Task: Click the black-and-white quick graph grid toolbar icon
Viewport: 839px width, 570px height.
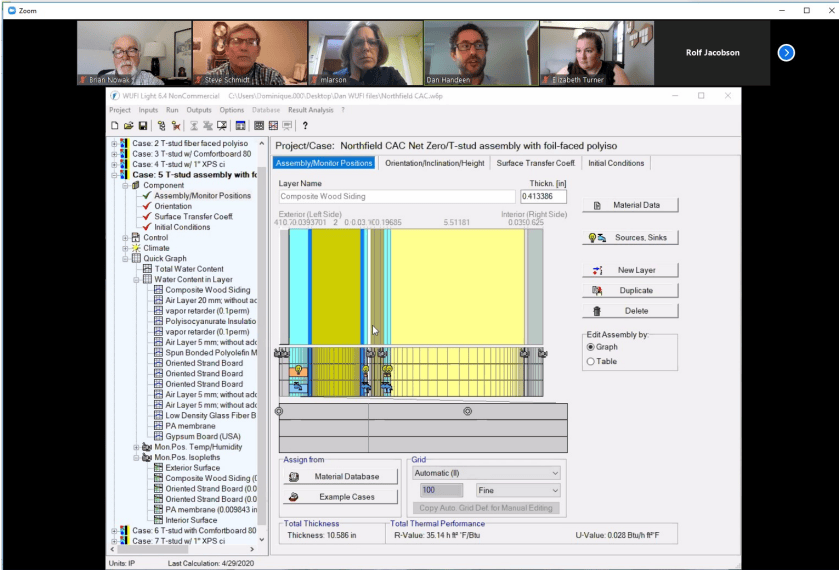Action: click(259, 125)
